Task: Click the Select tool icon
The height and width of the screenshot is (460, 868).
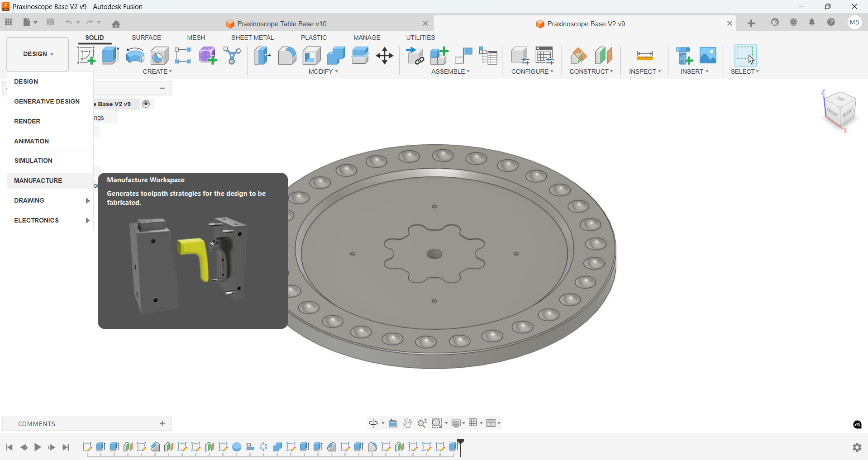Action: (745, 55)
